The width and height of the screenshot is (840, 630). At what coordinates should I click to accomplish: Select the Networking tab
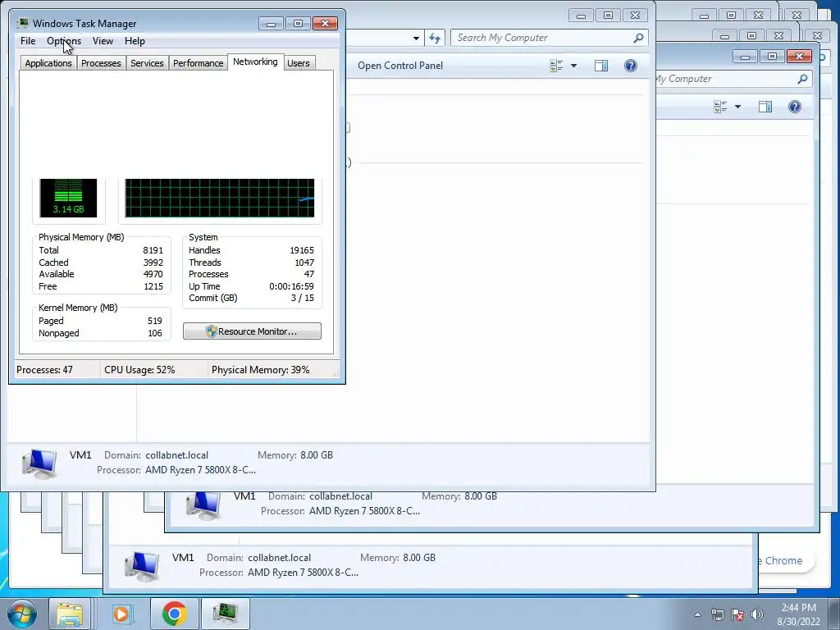tap(255, 62)
